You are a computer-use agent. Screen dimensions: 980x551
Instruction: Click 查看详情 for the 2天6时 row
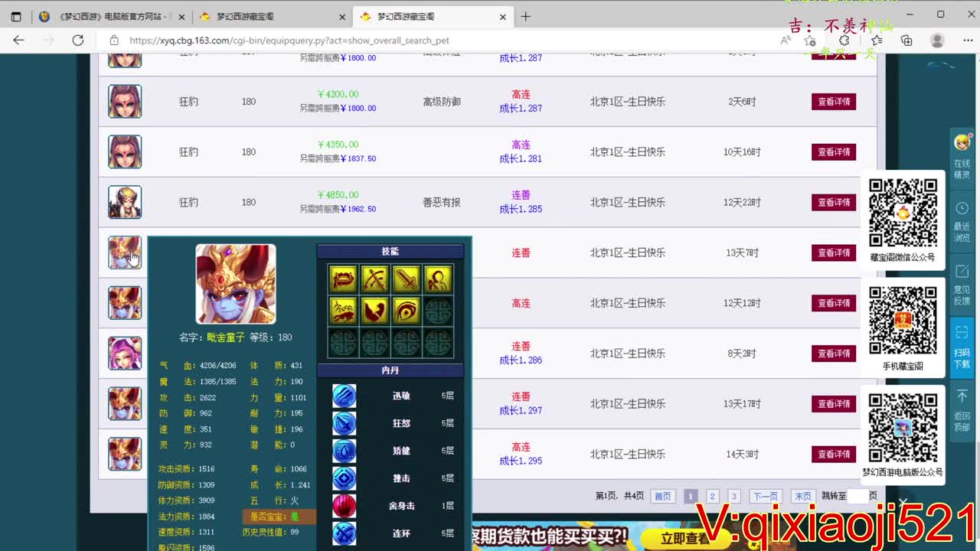(834, 102)
